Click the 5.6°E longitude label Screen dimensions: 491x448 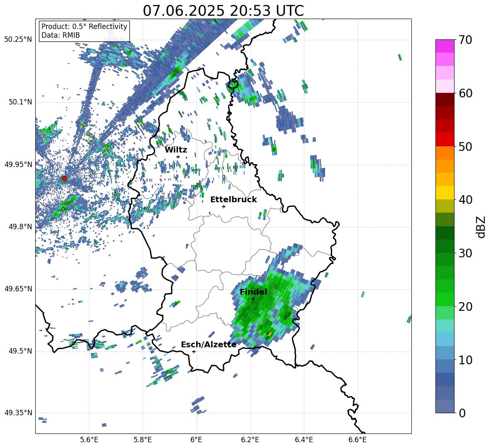tap(89, 440)
